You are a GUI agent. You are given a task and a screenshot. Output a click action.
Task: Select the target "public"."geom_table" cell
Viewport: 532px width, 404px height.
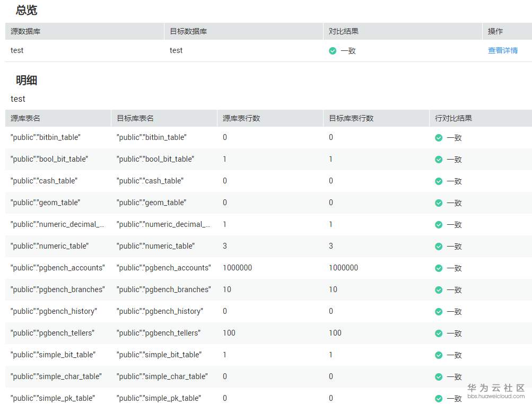coord(151,203)
